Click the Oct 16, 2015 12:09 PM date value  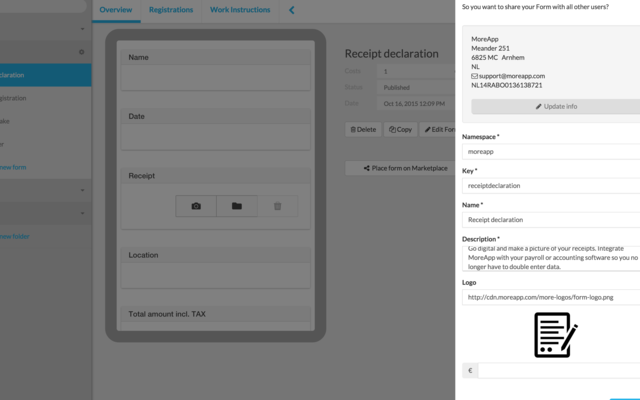(414, 104)
